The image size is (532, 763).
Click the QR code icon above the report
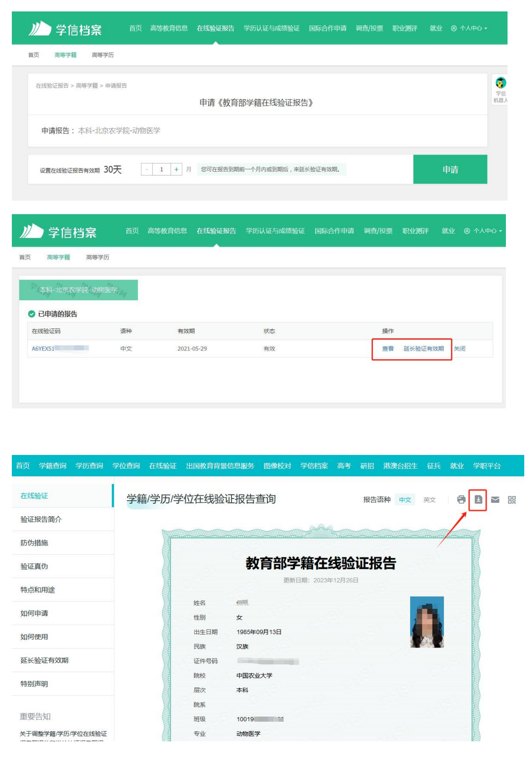512,499
